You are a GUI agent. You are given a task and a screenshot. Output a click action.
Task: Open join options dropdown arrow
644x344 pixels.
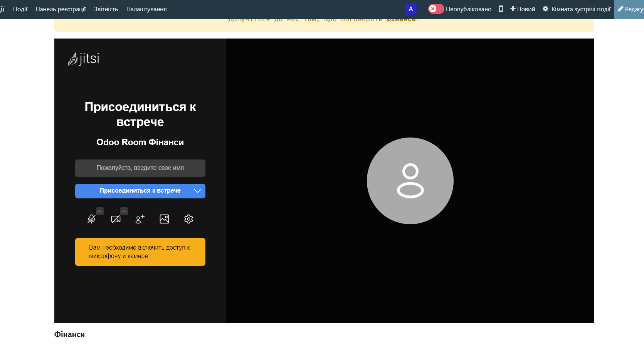[x=197, y=191]
